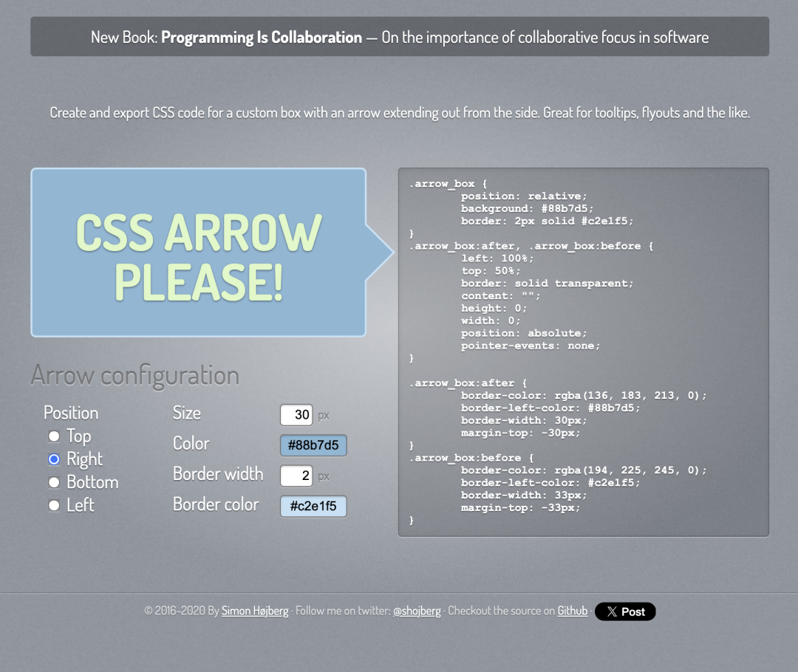The height and width of the screenshot is (672, 798).
Task: Click the Border width label
Action: tap(218, 473)
